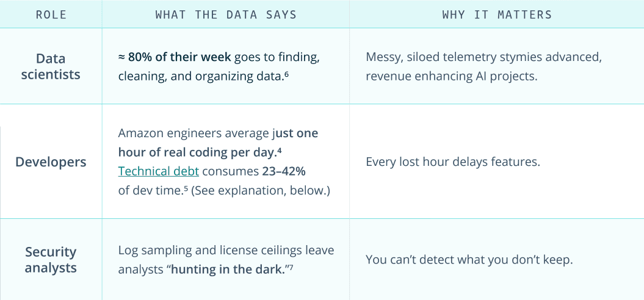
Task: Click footnote 4 after coding per day
Action: 279,149
